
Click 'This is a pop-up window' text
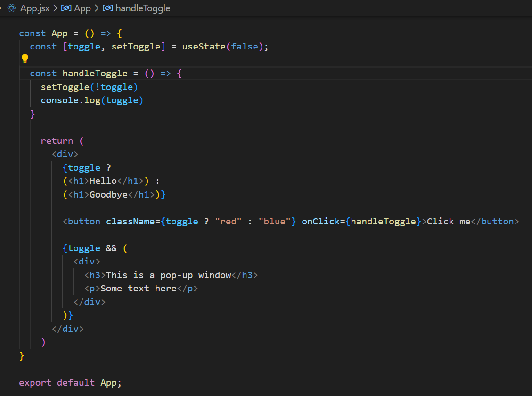point(169,275)
